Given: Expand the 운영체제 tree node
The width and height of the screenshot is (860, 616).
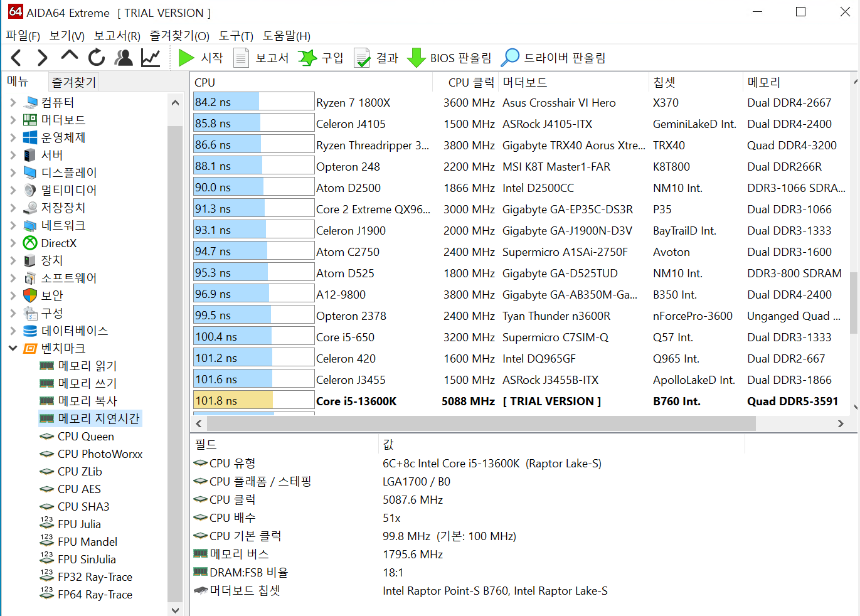Looking at the screenshot, I should point(13,137).
